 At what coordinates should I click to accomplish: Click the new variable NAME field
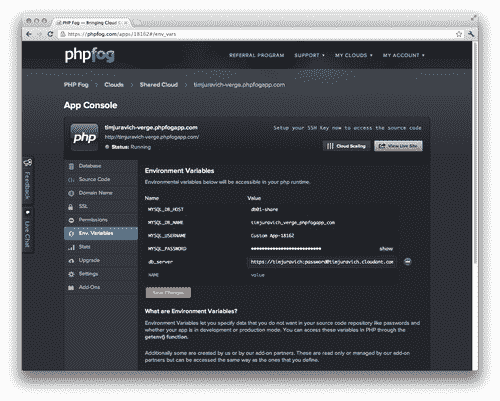coord(153,275)
